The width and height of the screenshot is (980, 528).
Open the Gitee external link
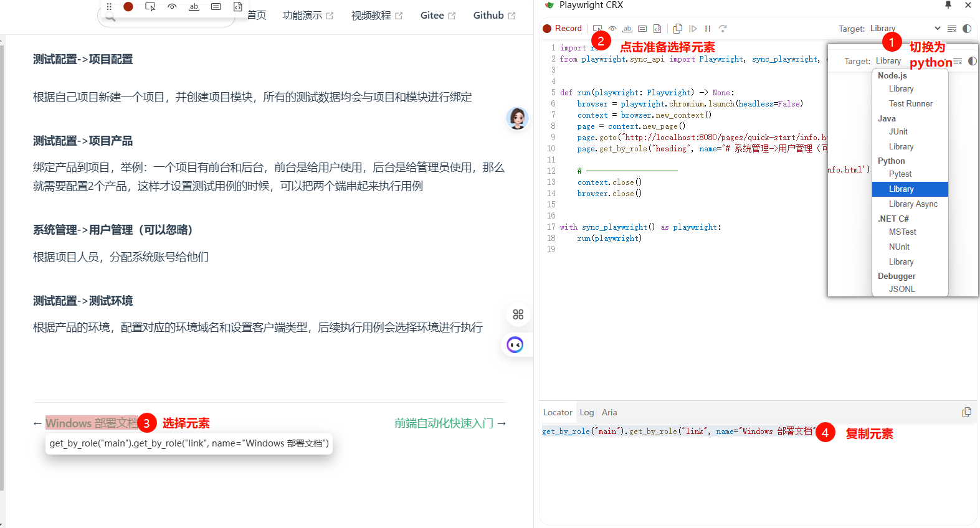pos(437,15)
